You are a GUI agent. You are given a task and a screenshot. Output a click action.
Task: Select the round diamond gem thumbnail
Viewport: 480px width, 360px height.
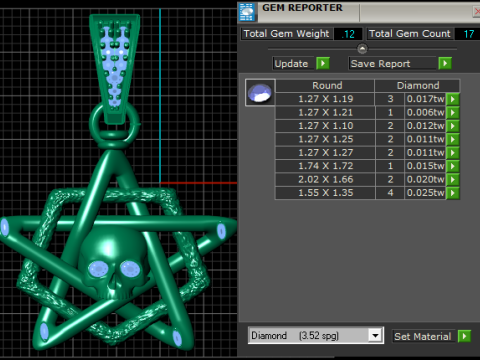click(x=260, y=93)
